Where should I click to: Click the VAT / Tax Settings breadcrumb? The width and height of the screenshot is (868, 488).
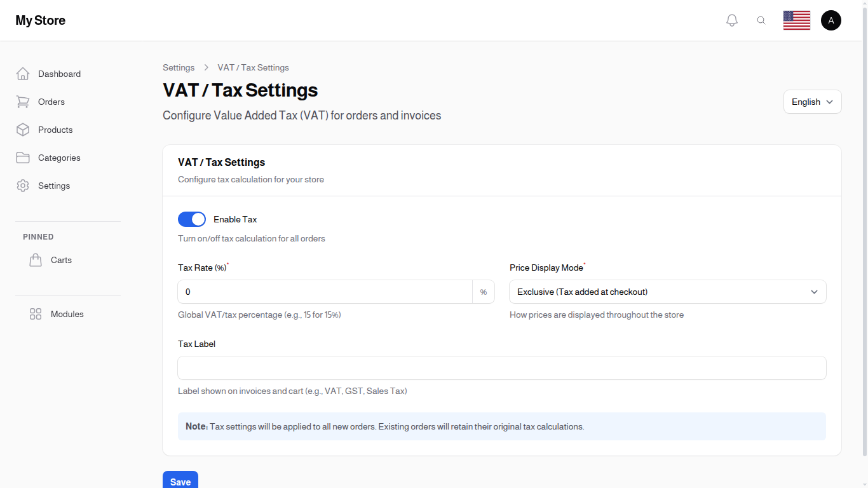click(253, 67)
